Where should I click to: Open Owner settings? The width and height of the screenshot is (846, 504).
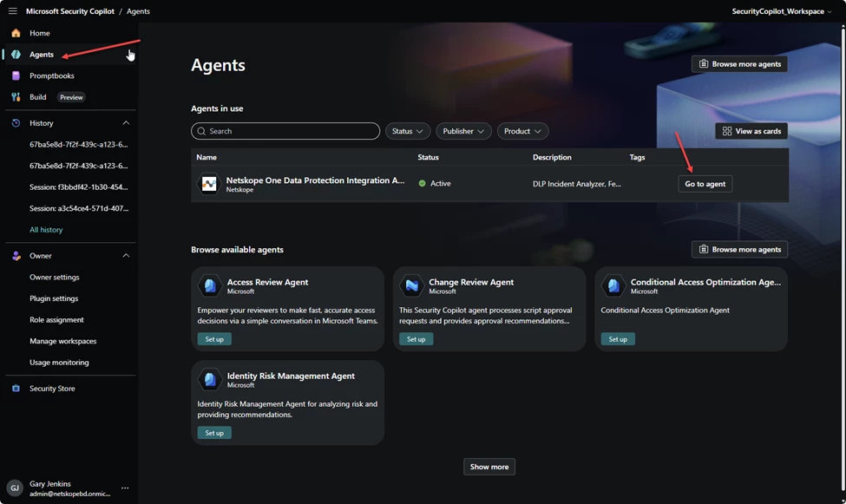click(55, 278)
